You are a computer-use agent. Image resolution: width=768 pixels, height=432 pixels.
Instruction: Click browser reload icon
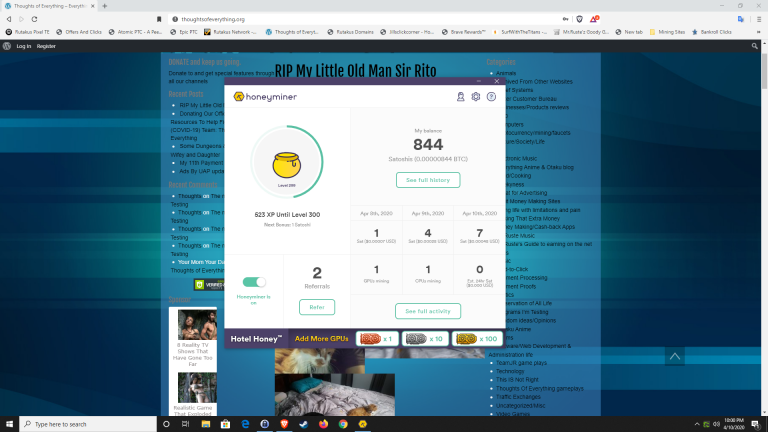(34, 19)
